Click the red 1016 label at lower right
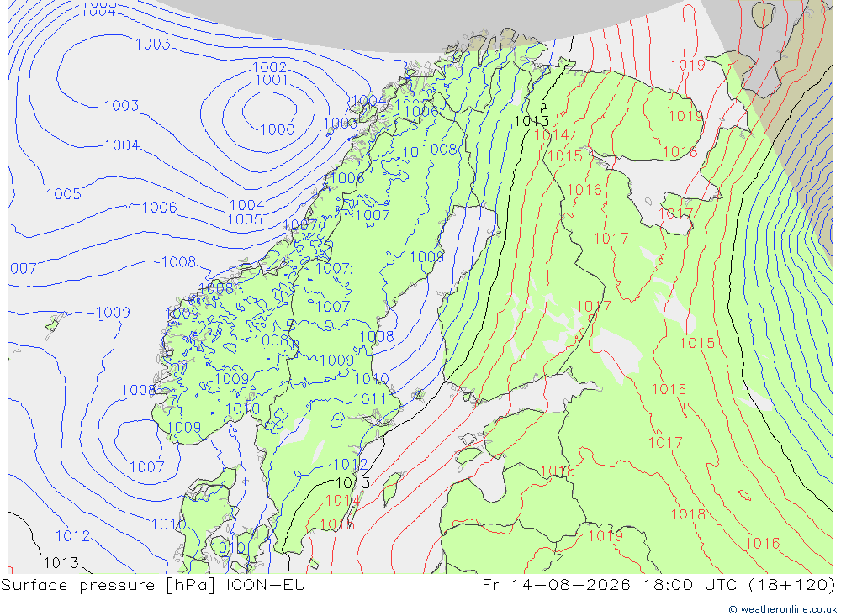The image size is (841, 616). coord(762,544)
